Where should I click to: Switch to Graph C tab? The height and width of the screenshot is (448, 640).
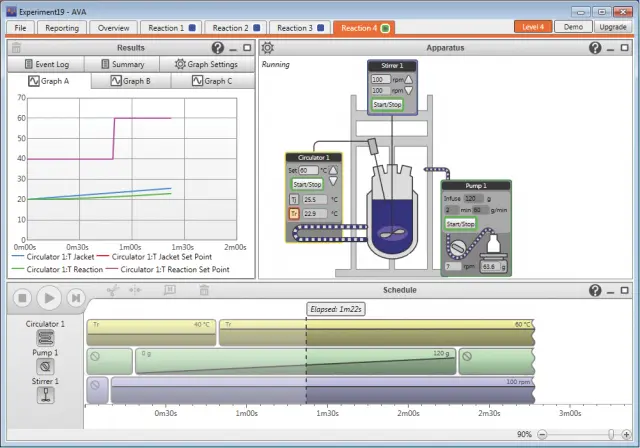click(212, 81)
